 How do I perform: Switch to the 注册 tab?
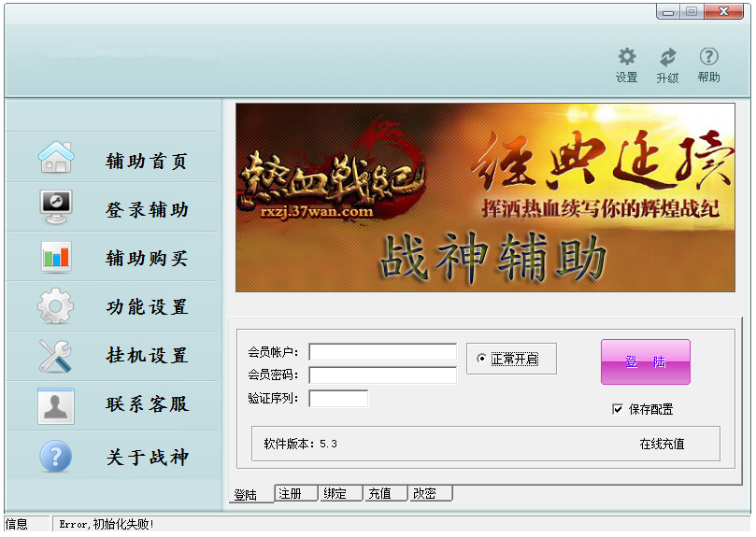(x=296, y=493)
